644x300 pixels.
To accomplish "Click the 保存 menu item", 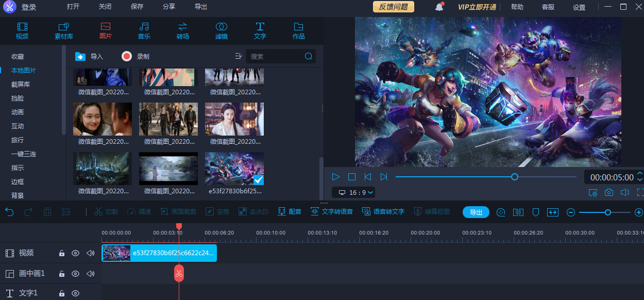I will coord(137,7).
